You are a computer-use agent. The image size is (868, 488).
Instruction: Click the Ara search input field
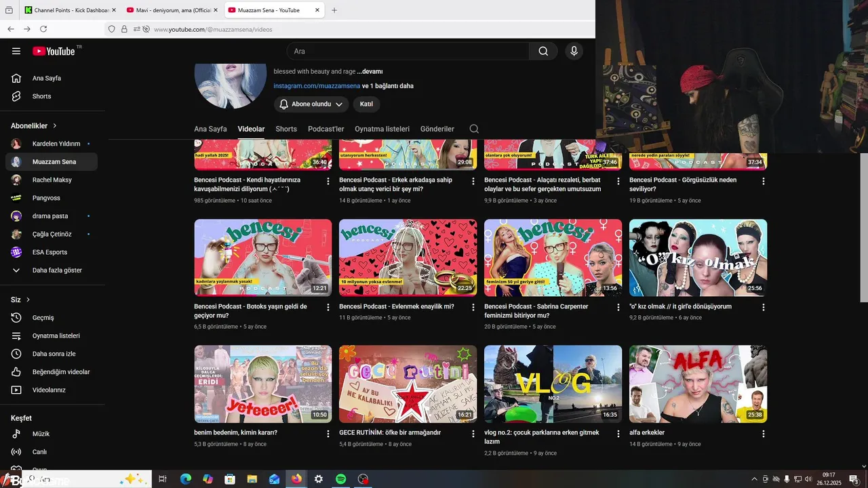[408, 51]
